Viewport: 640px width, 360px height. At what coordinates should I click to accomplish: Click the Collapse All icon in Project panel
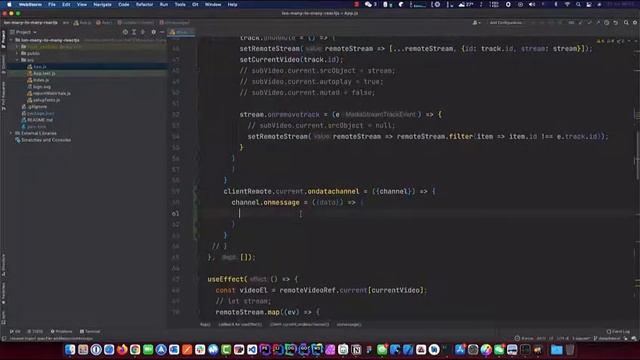click(143, 32)
